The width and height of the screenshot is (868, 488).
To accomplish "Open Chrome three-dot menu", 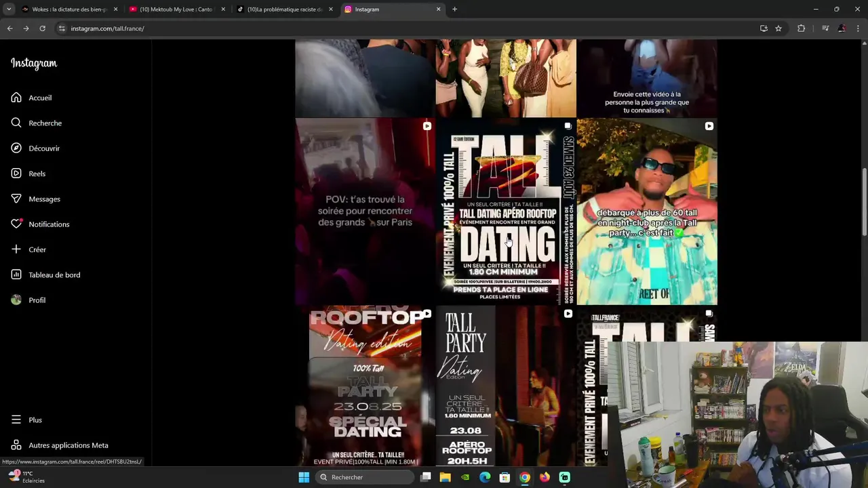I will (x=858, y=28).
